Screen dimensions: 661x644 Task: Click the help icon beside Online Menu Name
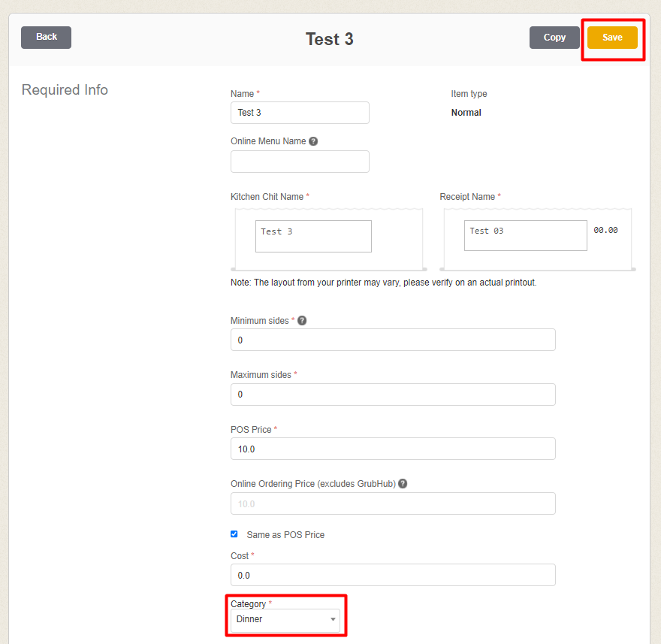pos(313,141)
